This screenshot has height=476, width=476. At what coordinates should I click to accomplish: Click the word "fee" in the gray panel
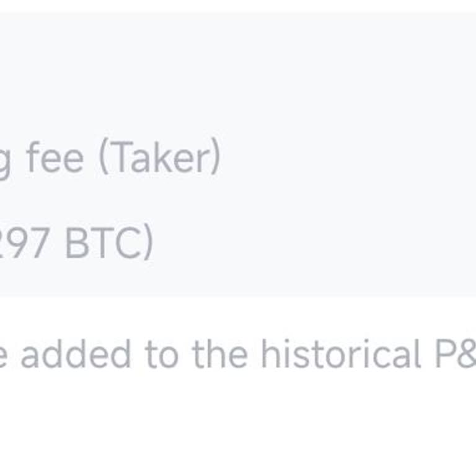click(x=55, y=157)
